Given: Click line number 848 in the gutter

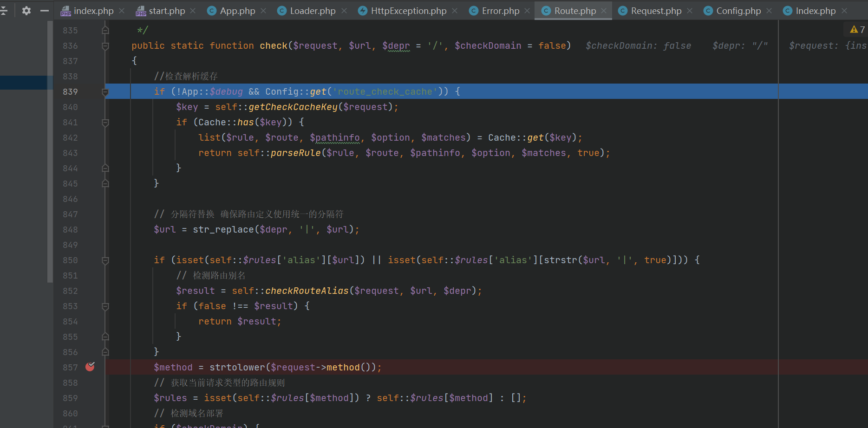Looking at the screenshot, I should (x=70, y=229).
